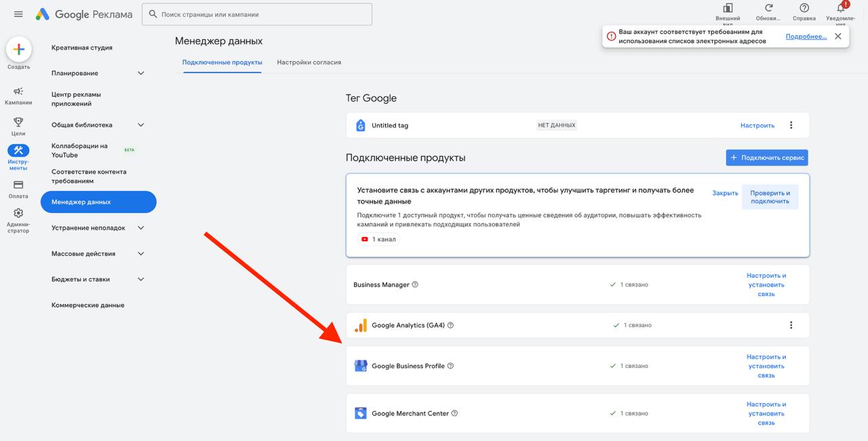This screenshot has height=441, width=868.
Task: Click the Google Merchant Center tag icon
Action: click(361, 413)
